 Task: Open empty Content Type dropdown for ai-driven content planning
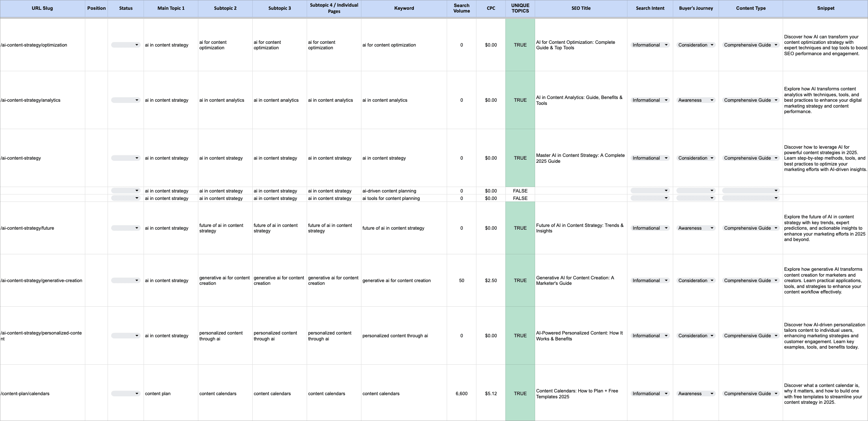[750, 191]
